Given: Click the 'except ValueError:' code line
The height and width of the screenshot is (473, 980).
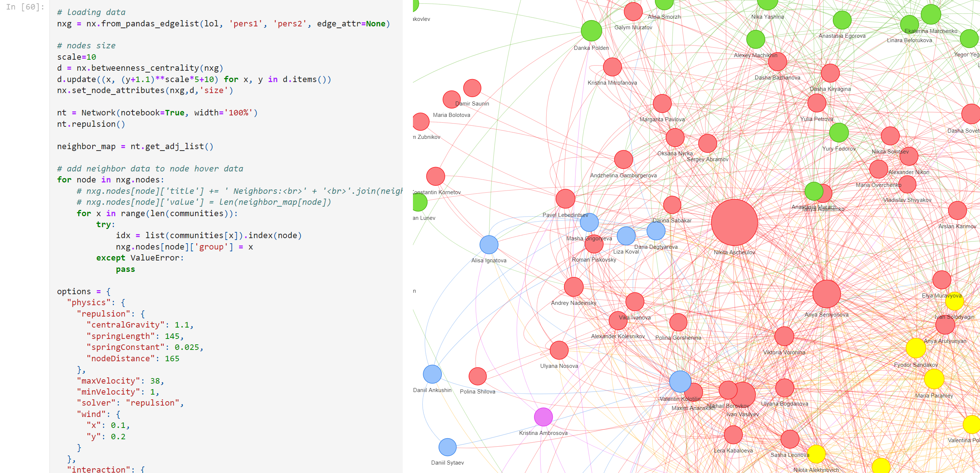Looking at the screenshot, I should click(x=140, y=258).
